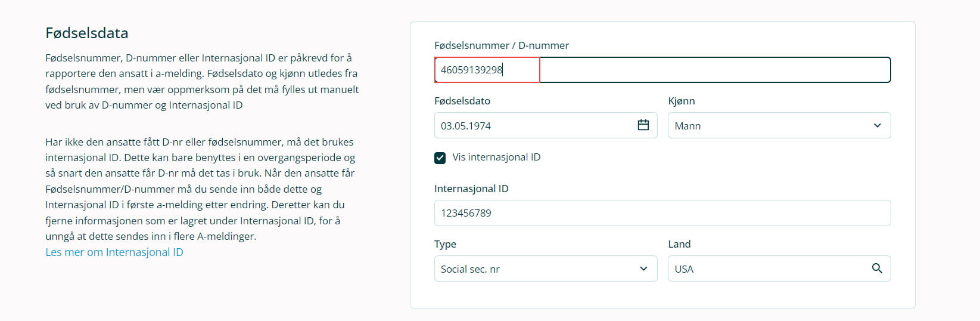Click the 'Fødselsnummer / D-nummer' field label
980x321 pixels.
pyautogui.click(x=501, y=45)
